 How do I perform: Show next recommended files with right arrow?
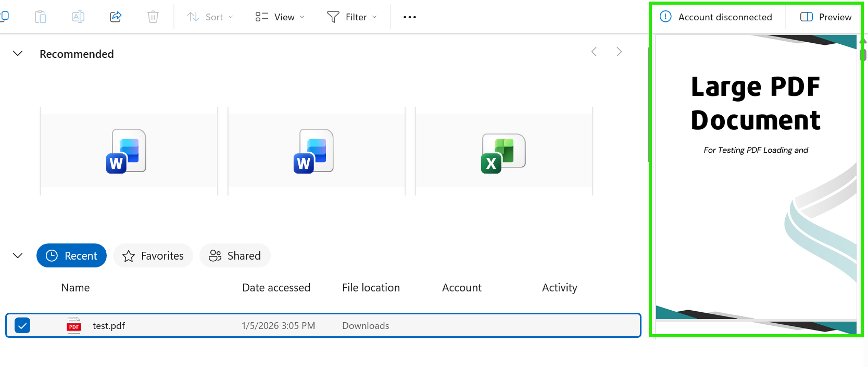(x=619, y=52)
